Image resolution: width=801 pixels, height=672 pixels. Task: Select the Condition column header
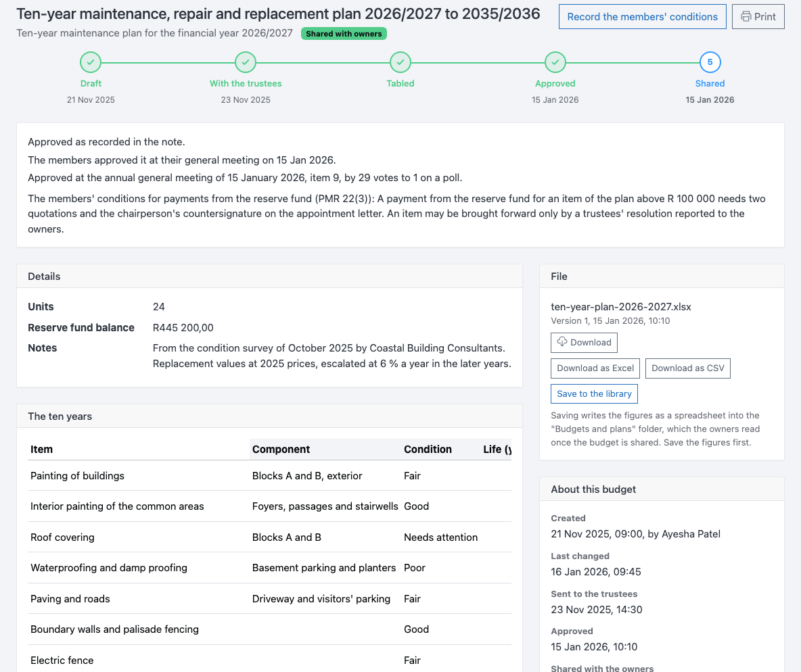pyautogui.click(x=428, y=450)
